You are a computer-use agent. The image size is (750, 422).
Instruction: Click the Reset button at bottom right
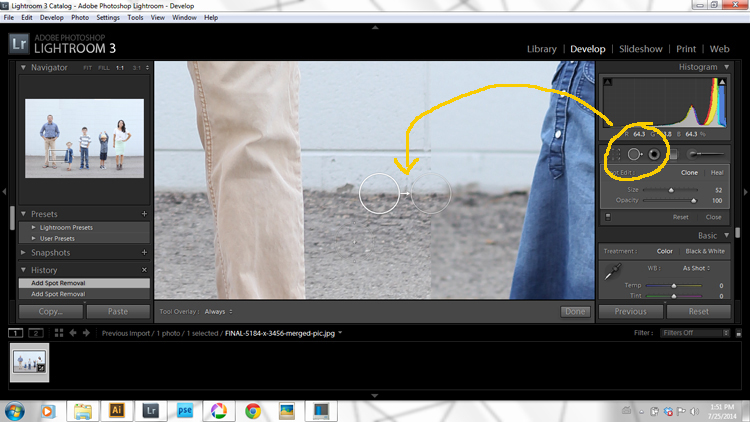coord(698,311)
